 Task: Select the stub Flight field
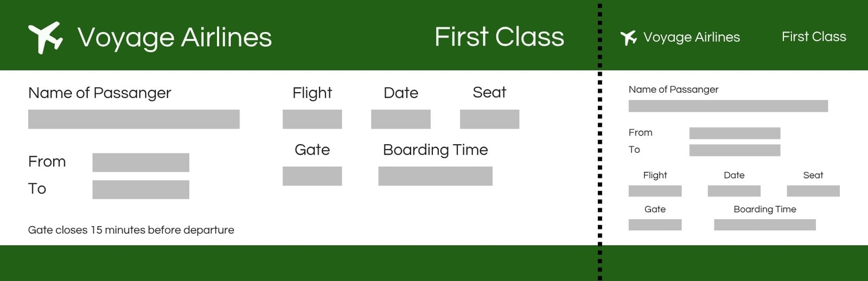[655, 191]
